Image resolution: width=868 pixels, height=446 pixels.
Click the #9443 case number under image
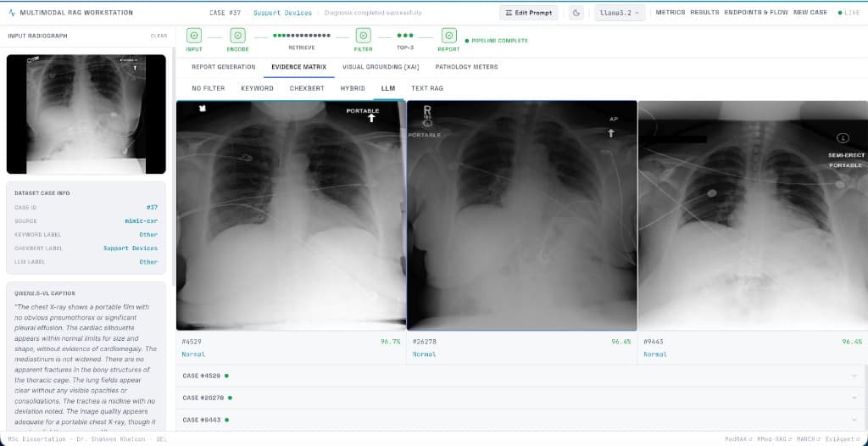coord(654,342)
